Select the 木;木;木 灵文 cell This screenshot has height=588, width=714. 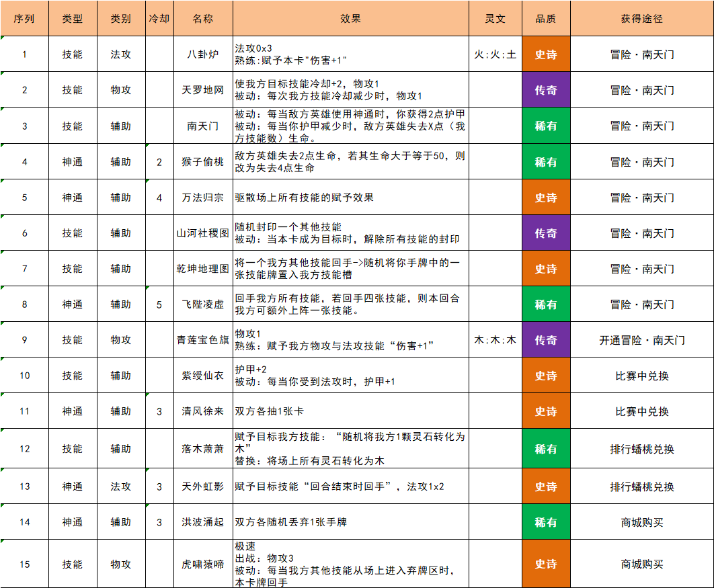(495, 339)
